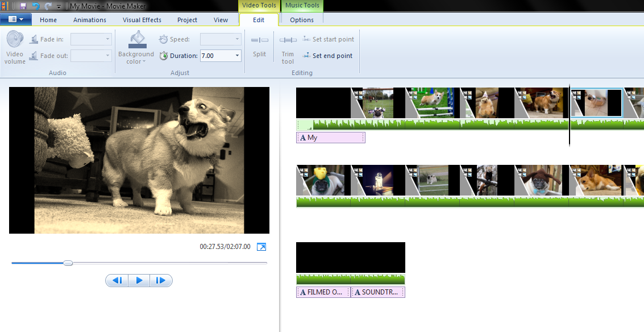
Task: Step back one frame
Action: 117,280
